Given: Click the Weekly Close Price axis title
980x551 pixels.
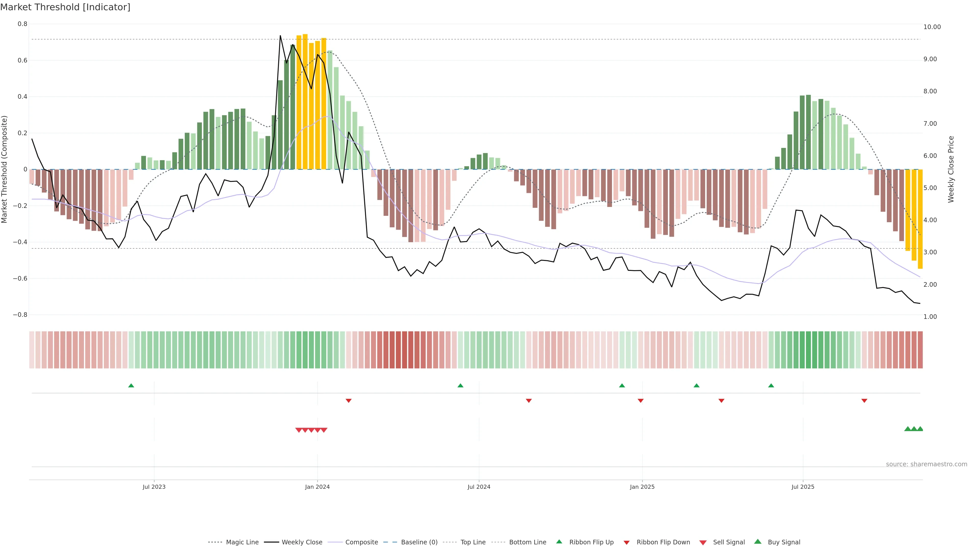Looking at the screenshot, I should tap(951, 169).
